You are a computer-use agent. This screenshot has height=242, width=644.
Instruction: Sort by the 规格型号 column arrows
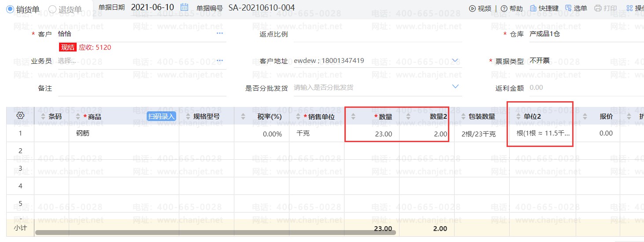[x=188, y=117]
